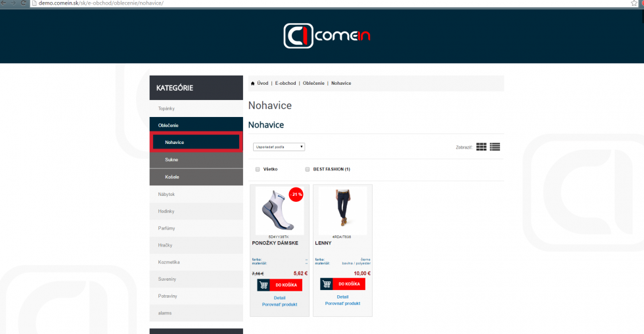Tick the BEST FASHION (1) checkbox
Viewport: 644px width, 334px height.
click(308, 169)
